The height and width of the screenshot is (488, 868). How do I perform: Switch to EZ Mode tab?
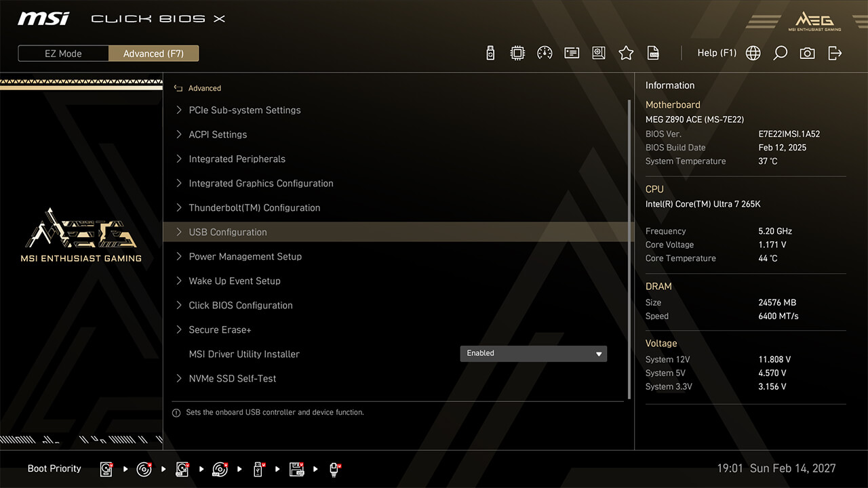tap(63, 54)
